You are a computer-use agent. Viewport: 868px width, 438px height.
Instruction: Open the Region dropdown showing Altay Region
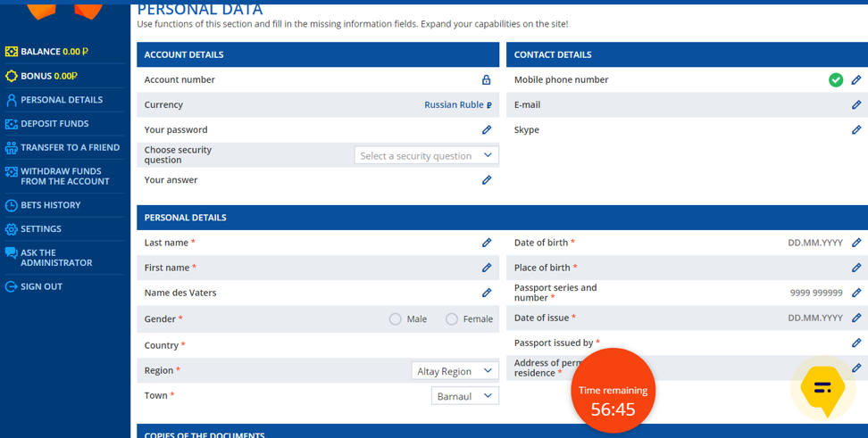pyautogui.click(x=455, y=370)
